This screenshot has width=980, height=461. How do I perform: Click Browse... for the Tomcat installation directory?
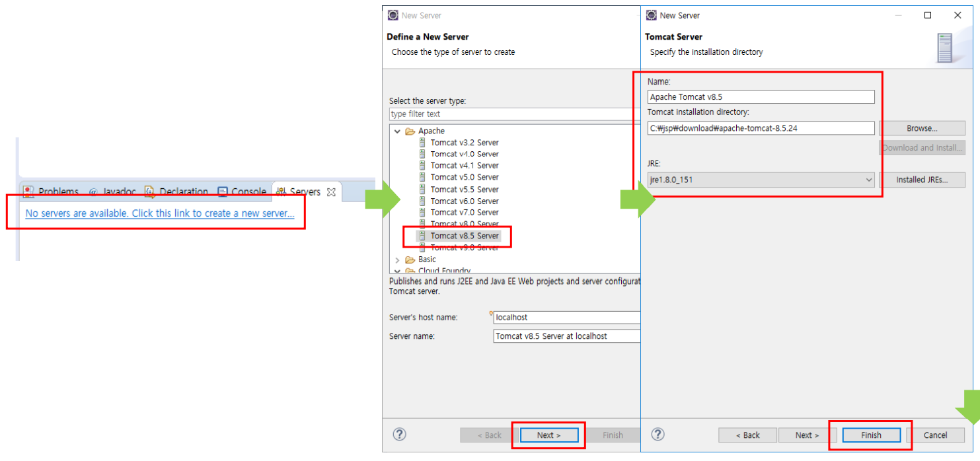[922, 128]
